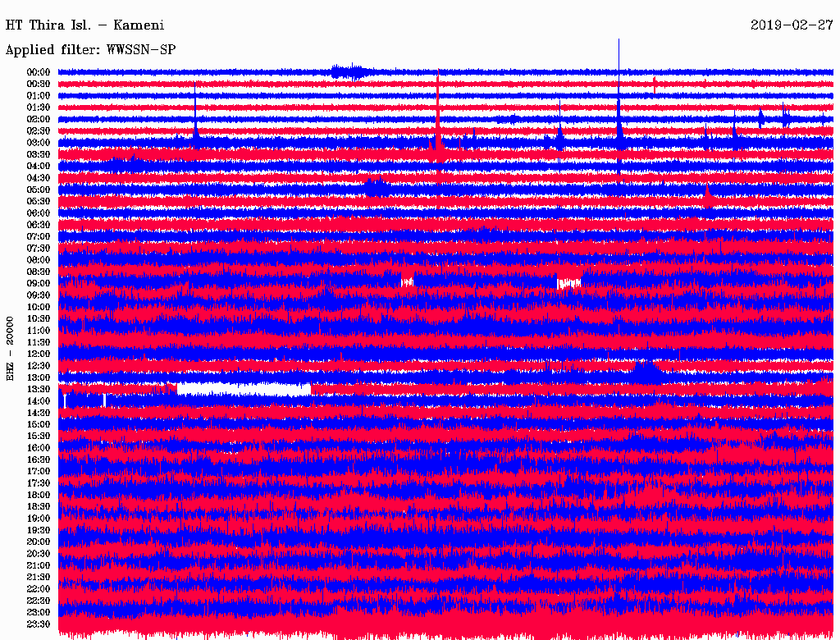Click the Applied filter: WWSSN-SP text

coord(90,50)
